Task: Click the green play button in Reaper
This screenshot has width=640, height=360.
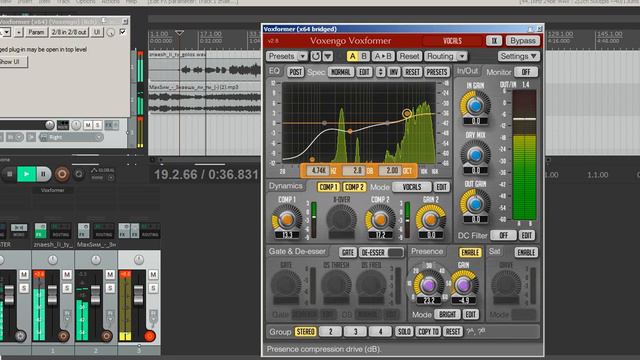Action: [x=27, y=174]
